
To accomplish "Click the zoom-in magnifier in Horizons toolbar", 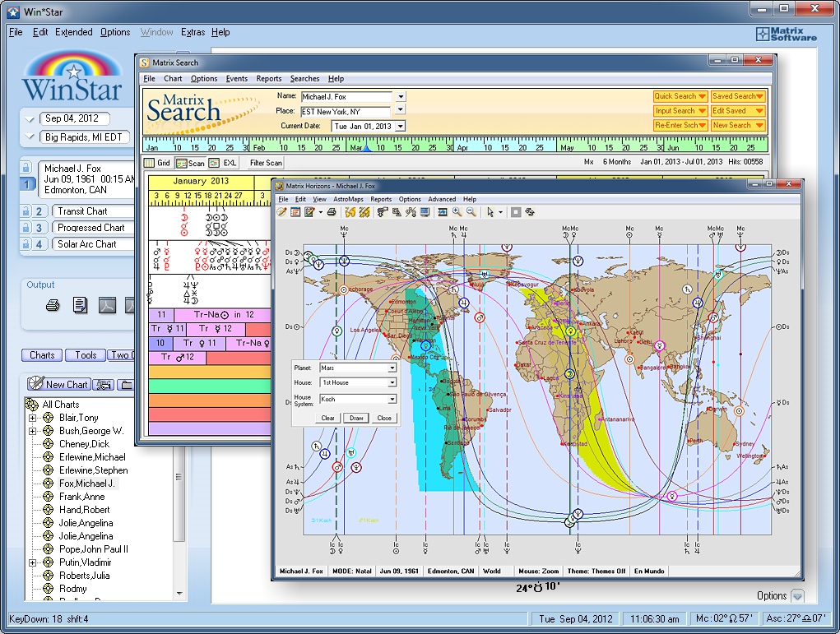I will coord(457,212).
